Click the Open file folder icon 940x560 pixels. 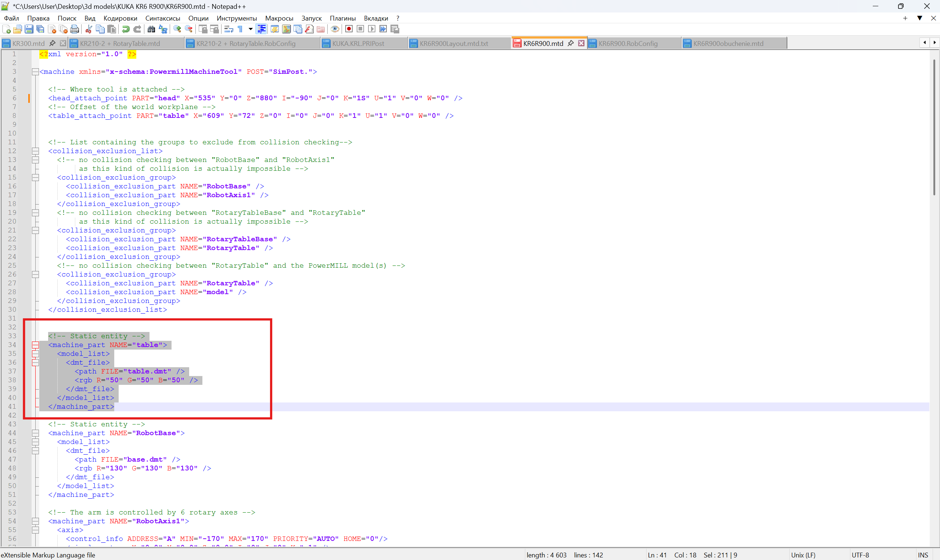pyautogui.click(x=17, y=29)
